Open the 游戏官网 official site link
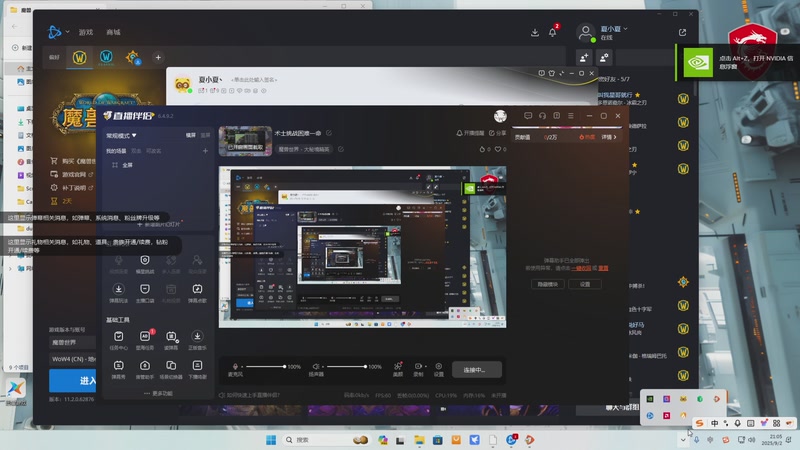The width and height of the screenshot is (800, 450). [72, 174]
